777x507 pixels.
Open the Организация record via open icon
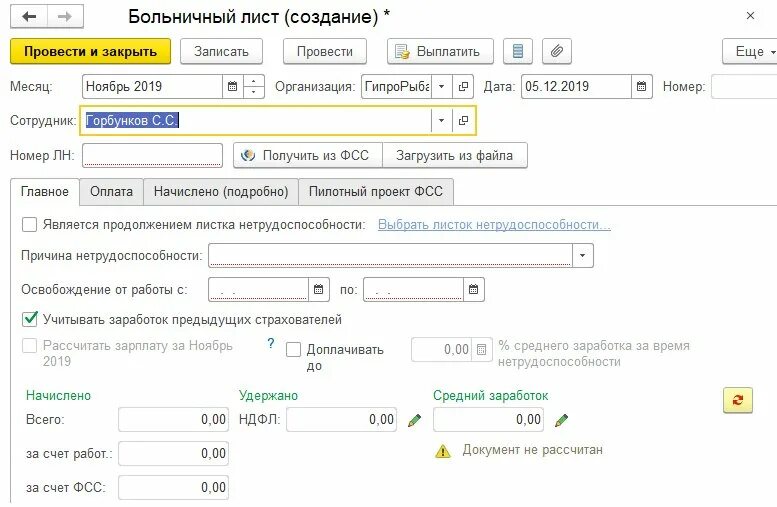pyautogui.click(x=463, y=87)
